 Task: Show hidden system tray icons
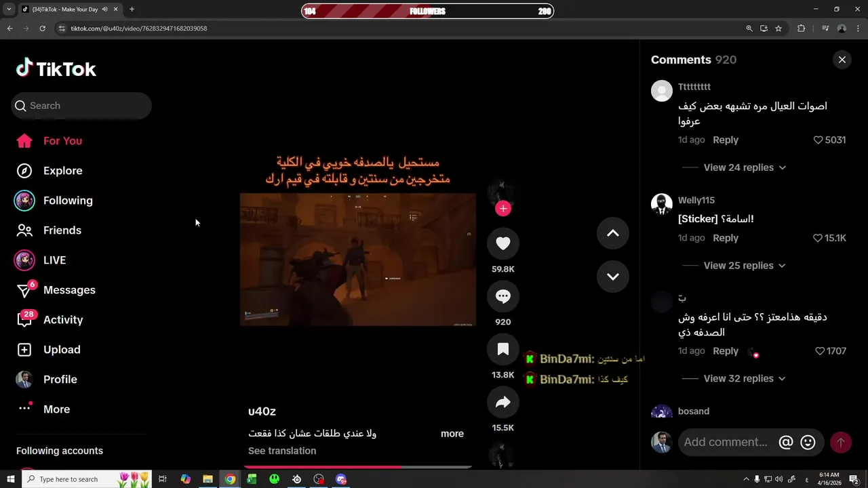pyautogui.click(x=747, y=479)
